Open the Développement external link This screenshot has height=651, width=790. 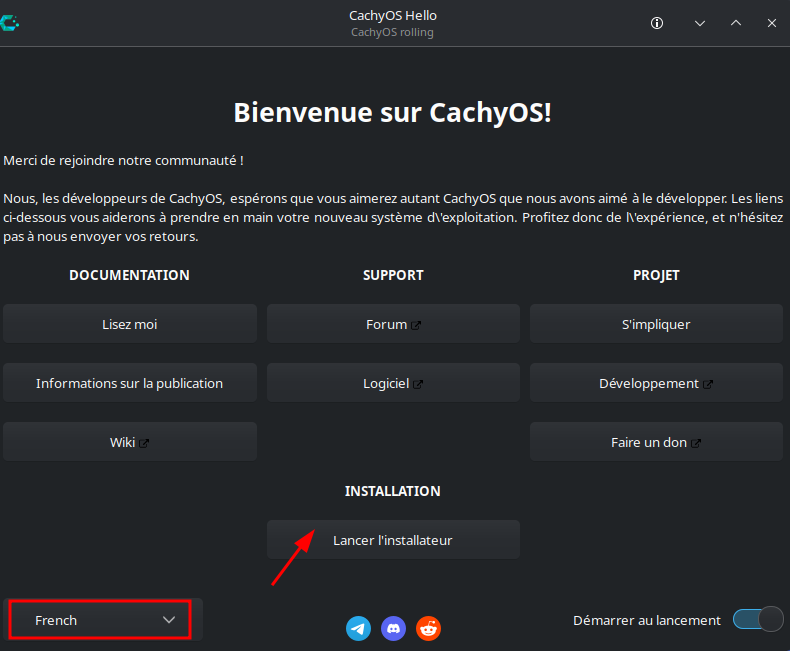[x=656, y=383]
